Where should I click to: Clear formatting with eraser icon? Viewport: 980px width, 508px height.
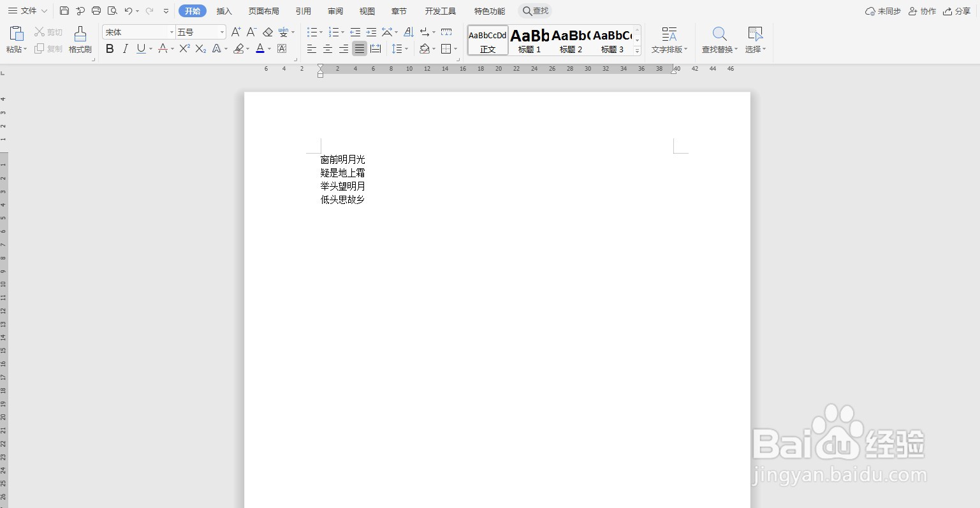tap(268, 32)
